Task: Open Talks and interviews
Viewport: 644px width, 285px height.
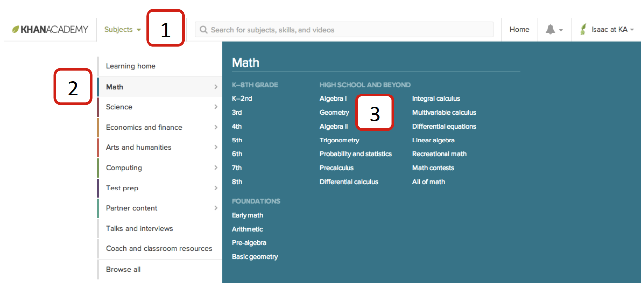Action: coord(159,229)
